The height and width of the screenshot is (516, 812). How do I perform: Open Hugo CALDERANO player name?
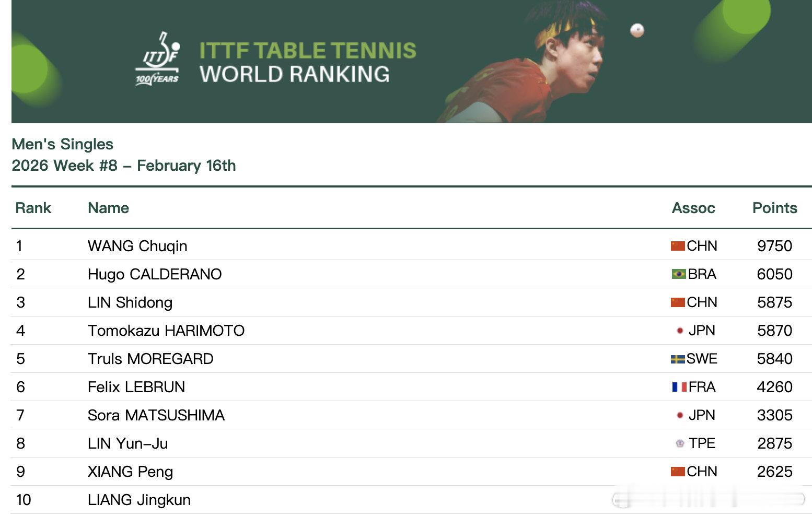point(155,274)
